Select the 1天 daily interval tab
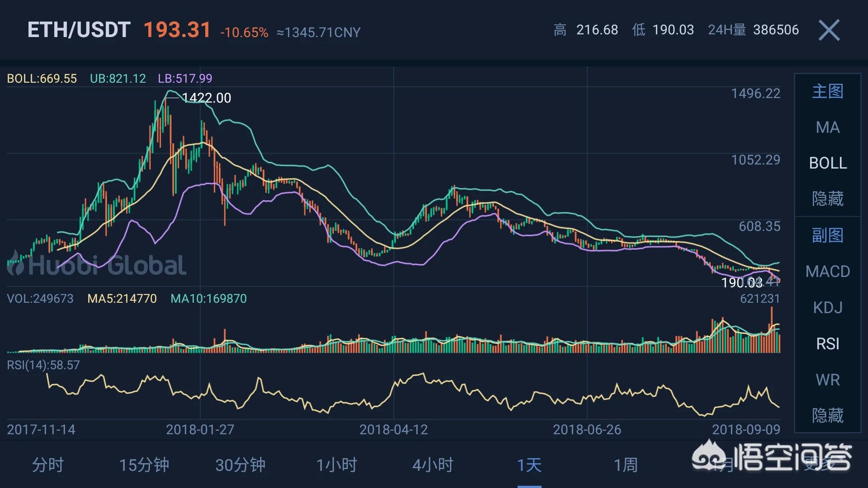The width and height of the screenshot is (868, 488). [529, 465]
